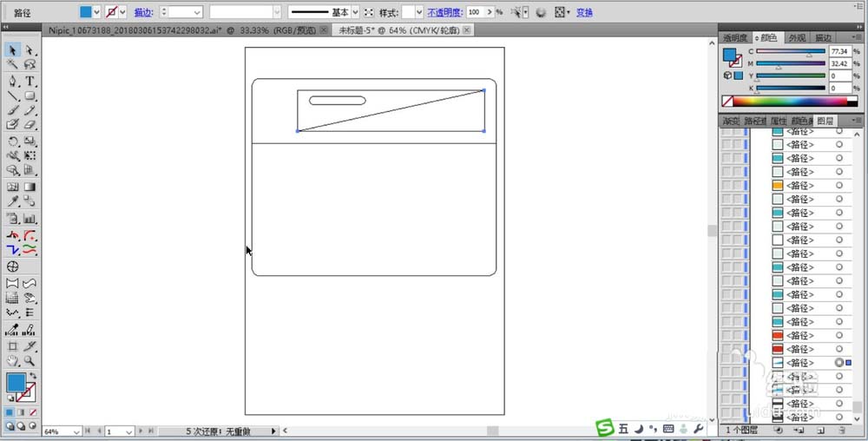This screenshot has height=441, width=868.
Task: Click the color spectrum bar
Action: click(x=790, y=102)
